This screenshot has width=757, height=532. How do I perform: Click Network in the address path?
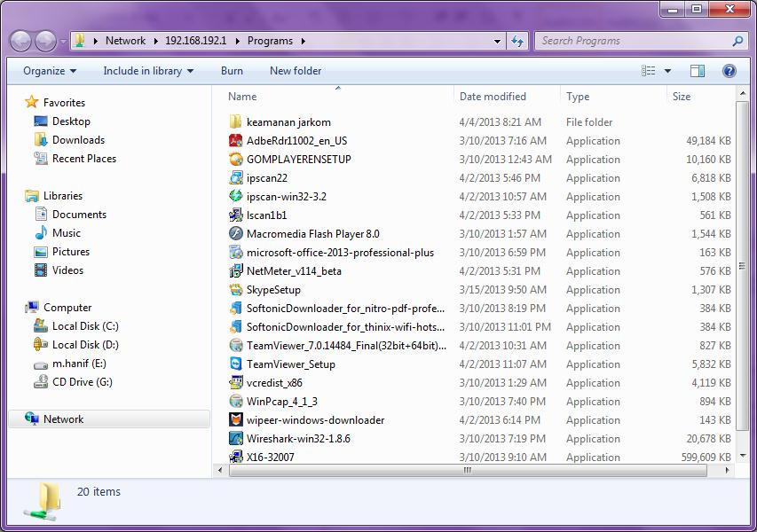(125, 41)
